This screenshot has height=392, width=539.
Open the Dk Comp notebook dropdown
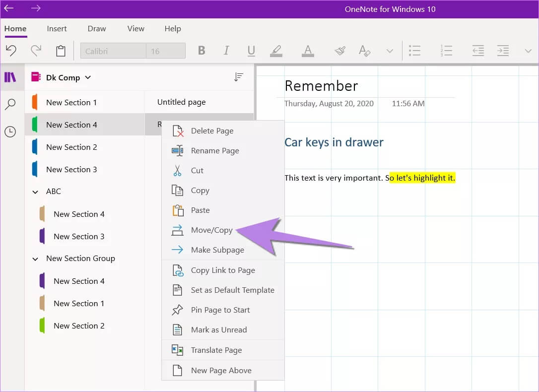(x=88, y=77)
